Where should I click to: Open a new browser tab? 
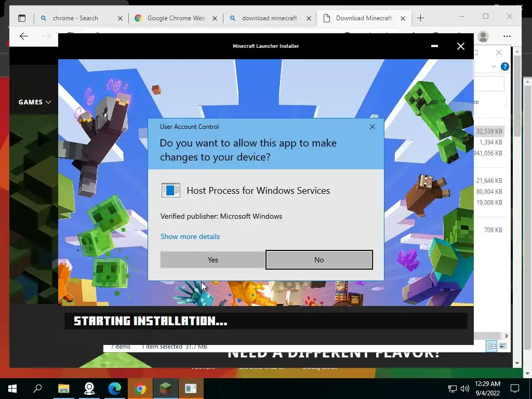tap(420, 18)
